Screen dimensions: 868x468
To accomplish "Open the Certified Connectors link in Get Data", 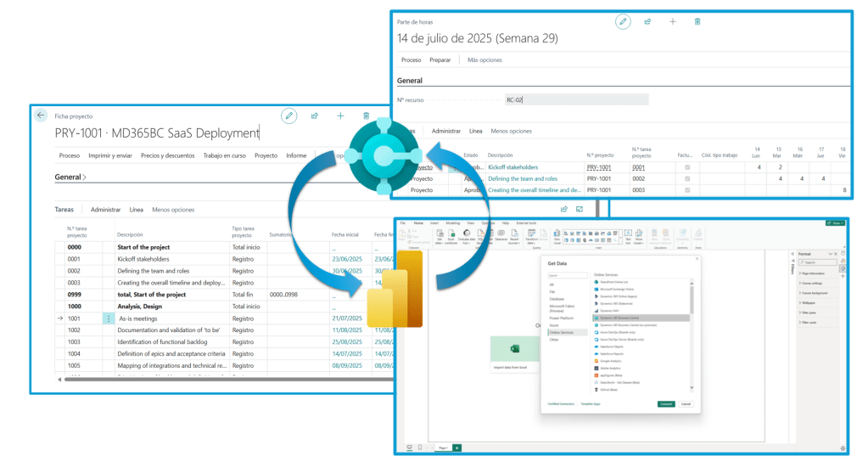I will pyautogui.click(x=561, y=403).
